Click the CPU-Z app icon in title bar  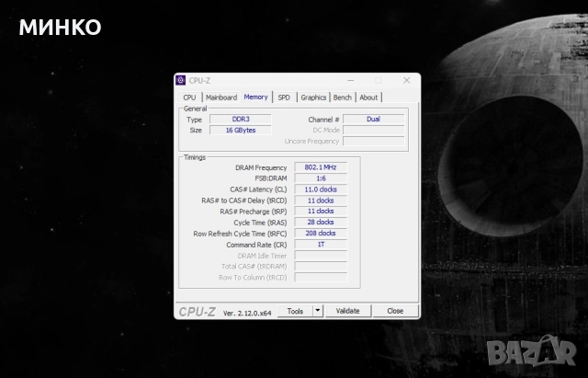[180, 80]
